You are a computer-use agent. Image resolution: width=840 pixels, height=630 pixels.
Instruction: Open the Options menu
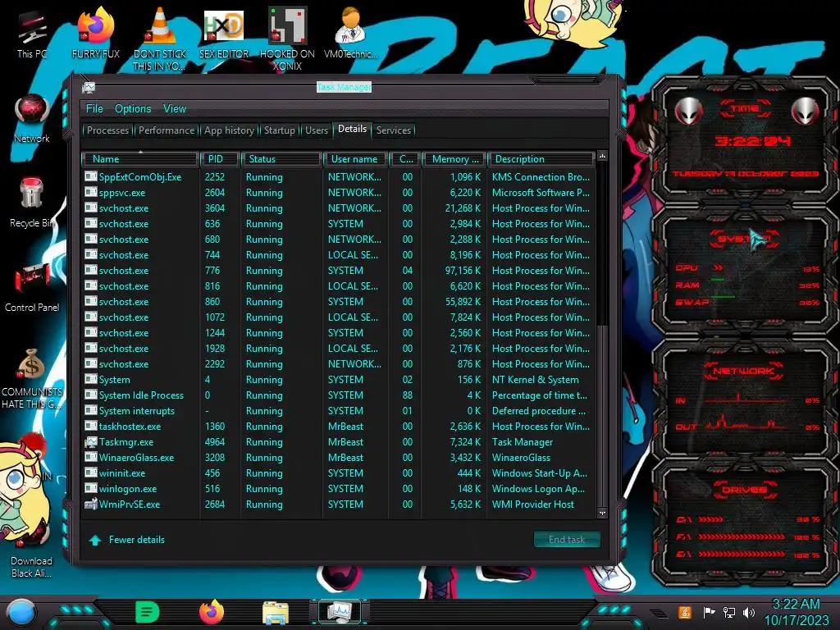coord(133,109)
